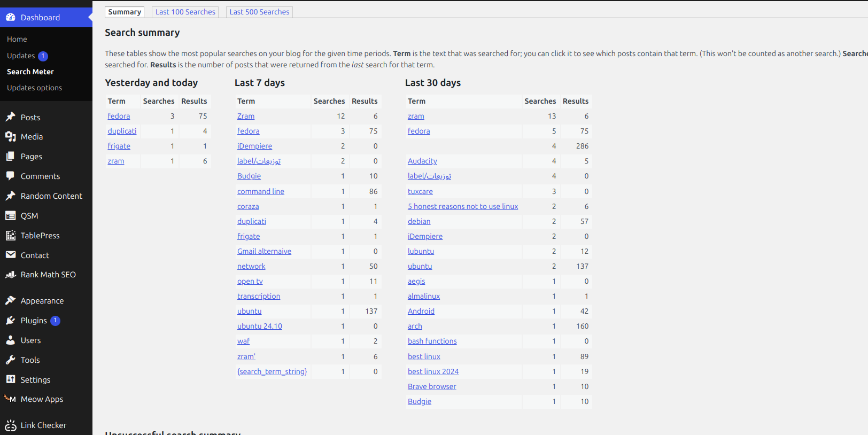Click the '5 honest reasons not to use linux' link
868x435 pixels.
click(x=463, y=206)
